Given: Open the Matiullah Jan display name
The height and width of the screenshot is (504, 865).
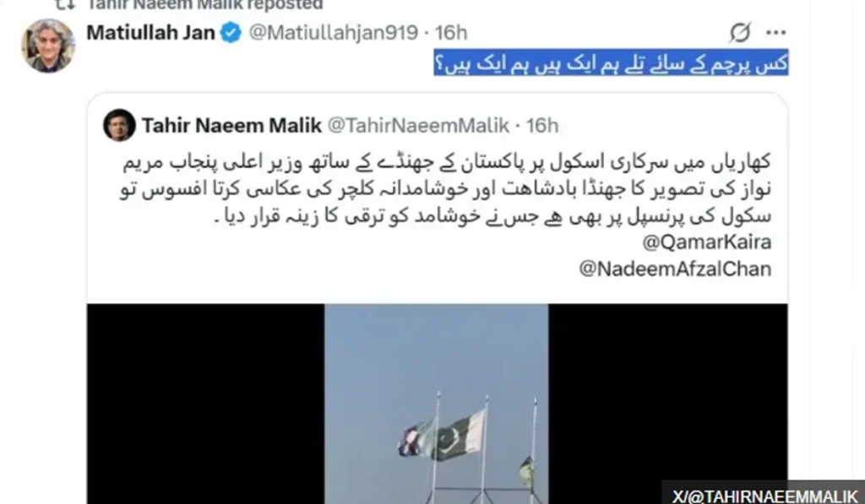Looking at the screenshot, I should 150,33.
